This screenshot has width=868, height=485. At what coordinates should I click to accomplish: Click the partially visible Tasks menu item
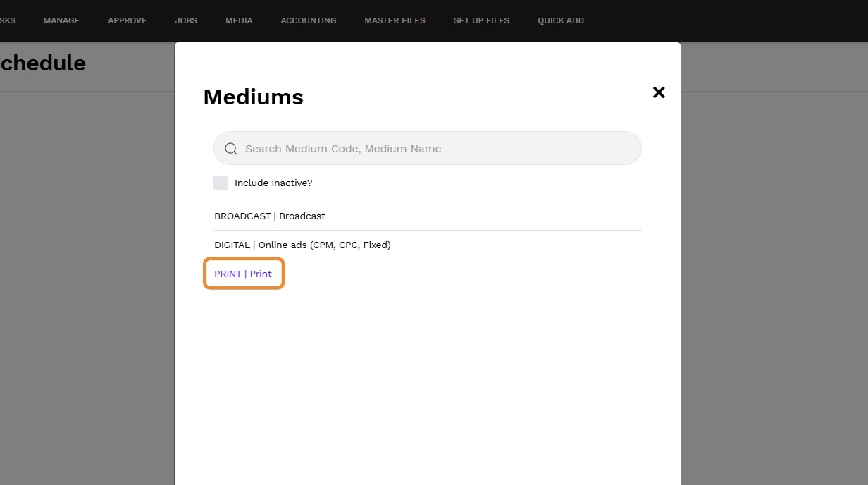tap(7, 20)
